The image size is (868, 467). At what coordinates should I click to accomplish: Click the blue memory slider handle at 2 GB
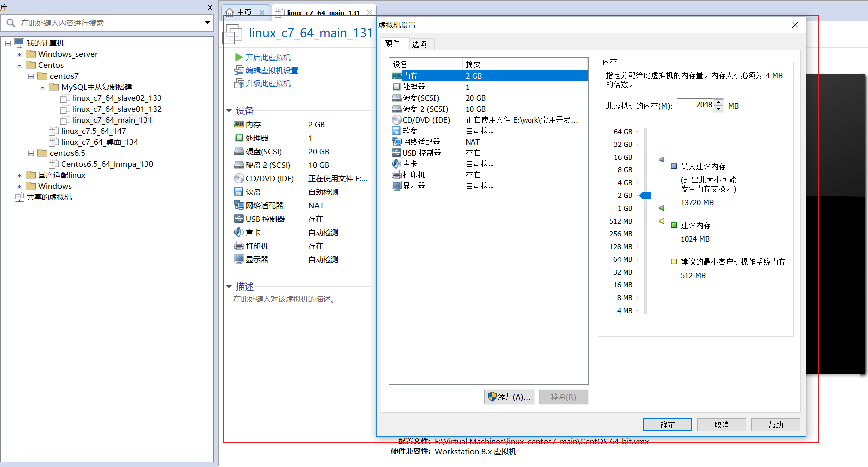pyautogui.click(x=645, y=195)
